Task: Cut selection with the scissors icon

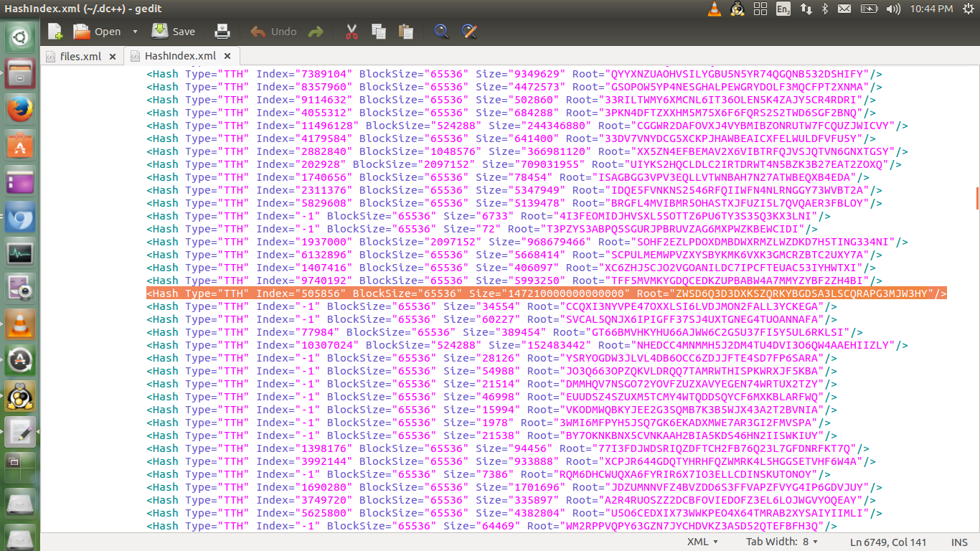Action: point(352,32)
